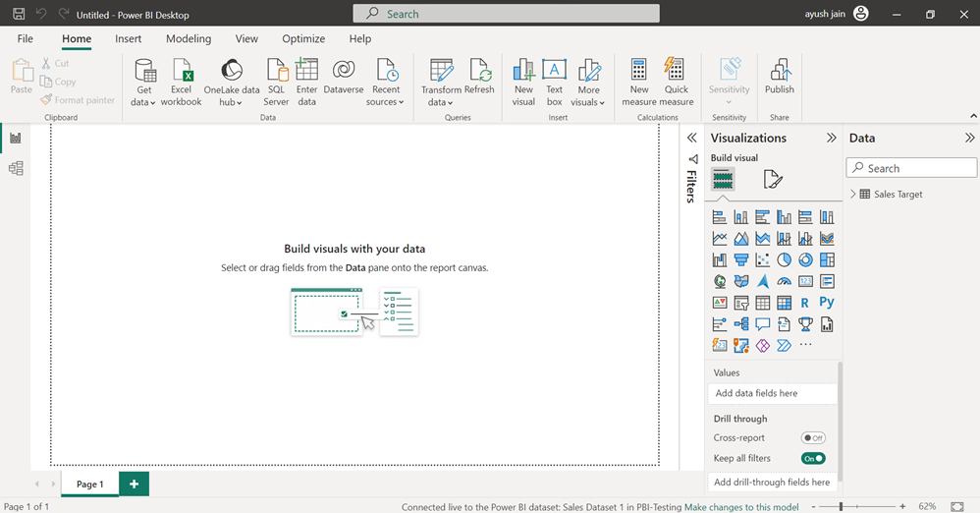Image resolution: width=980 pixels, height=513 pixels.
Task: Click the zoom out minus button
Action: pyautogui.click(x=813, y=506)
